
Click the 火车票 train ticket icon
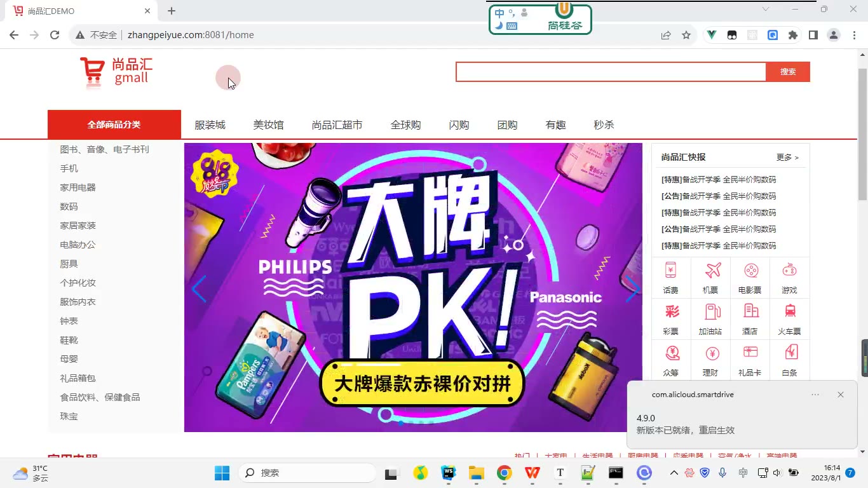point(790,311)
